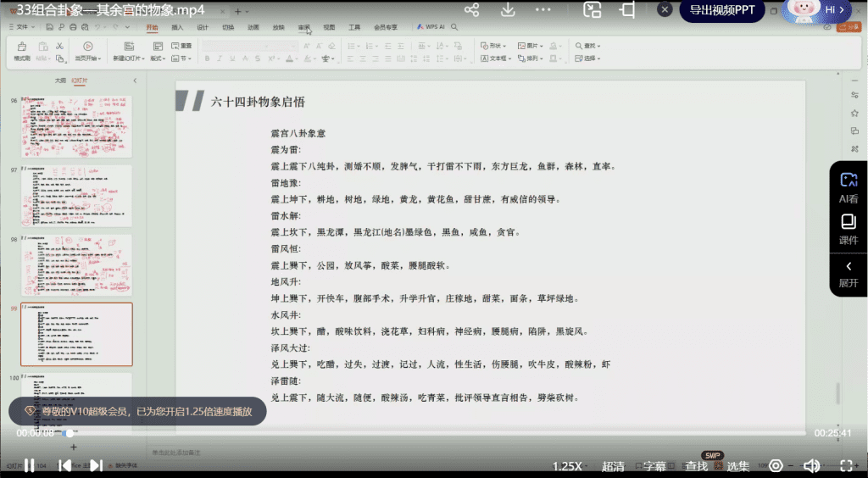868x478 pixels.
Task: Click the share icon in top bar
Action: pyautogui.click(x=472, y=10)
